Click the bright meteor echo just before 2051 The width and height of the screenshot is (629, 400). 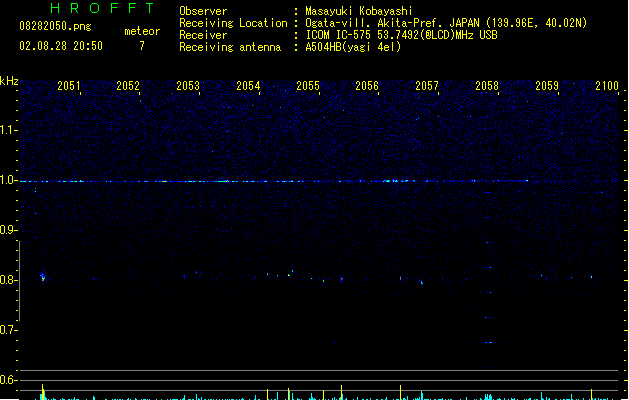[x=43, y=277]
